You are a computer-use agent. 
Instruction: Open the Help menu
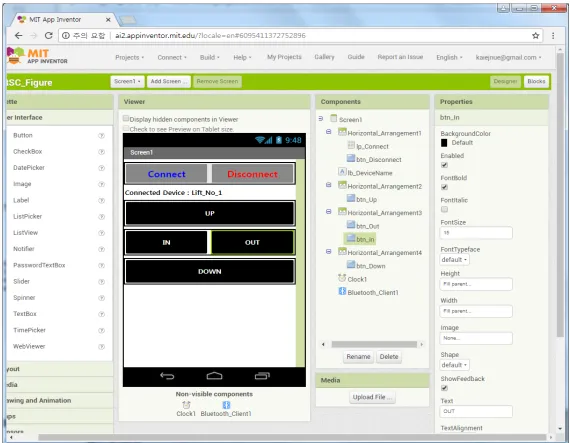point(242,57)
